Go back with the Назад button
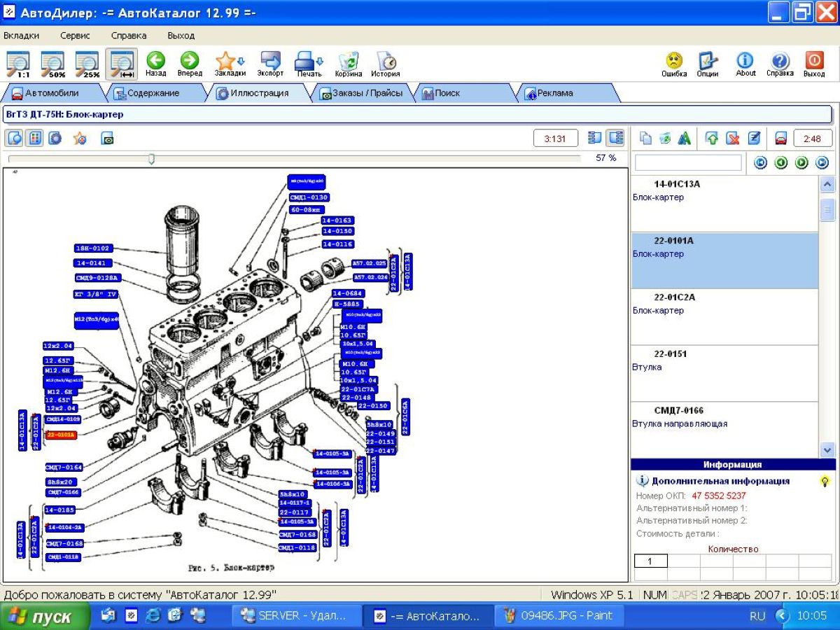This screenshot has width=840, height=630. click(155, 64)
